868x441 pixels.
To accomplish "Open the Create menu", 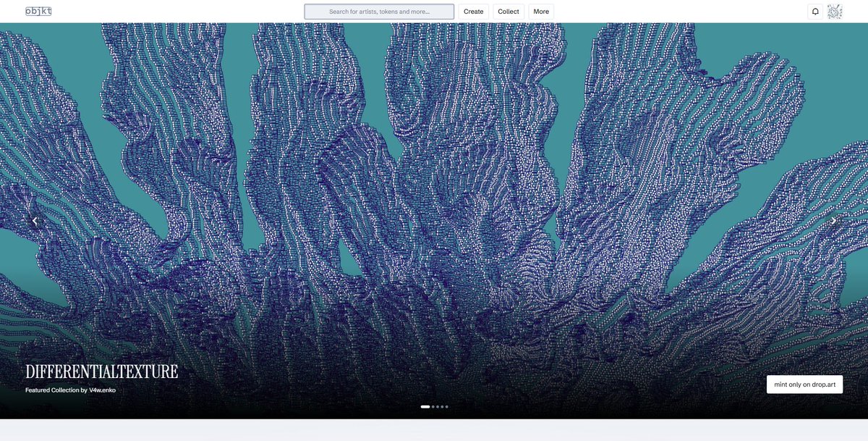I will click(474, 12).
